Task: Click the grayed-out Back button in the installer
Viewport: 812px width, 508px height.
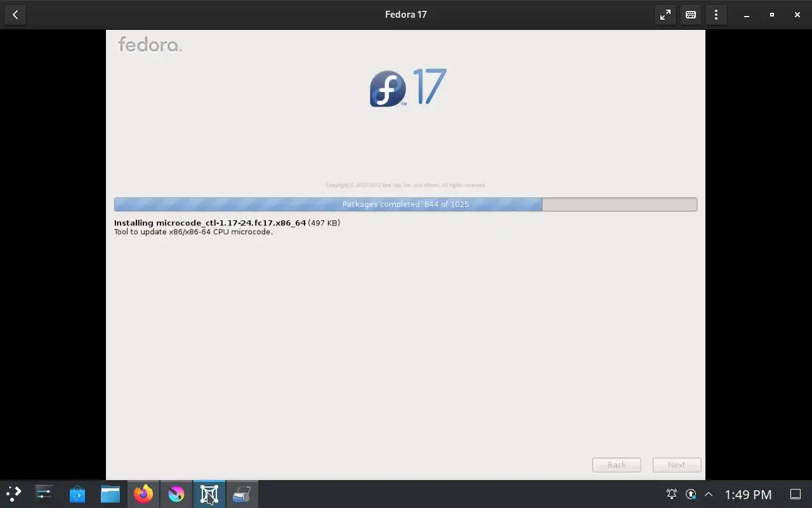Action: (617, 465)
